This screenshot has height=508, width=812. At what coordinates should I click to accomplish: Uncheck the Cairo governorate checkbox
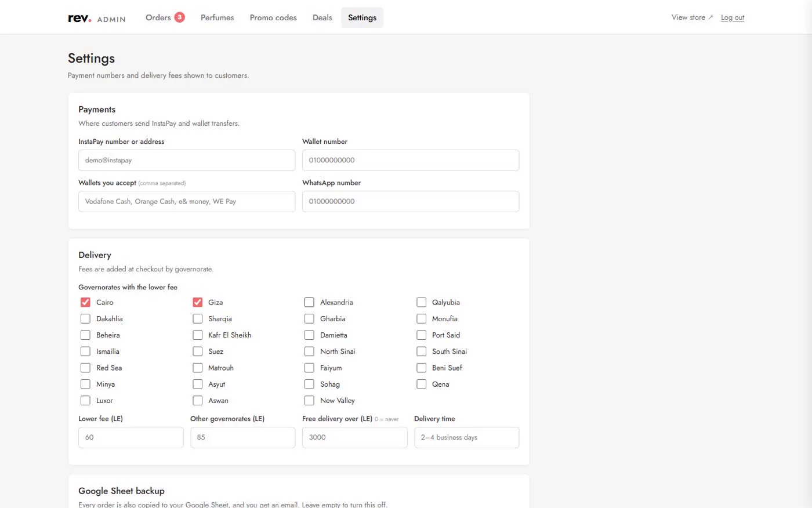(x=85, y=302)
